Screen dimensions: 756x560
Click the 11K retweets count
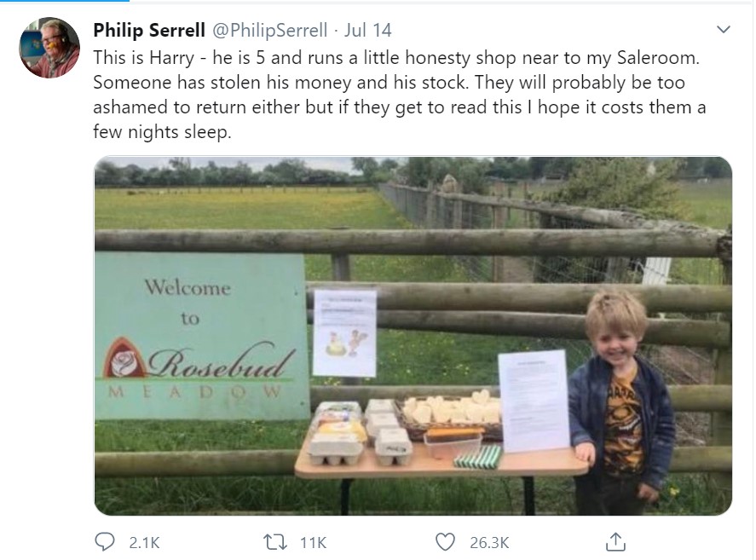point(314,543)
